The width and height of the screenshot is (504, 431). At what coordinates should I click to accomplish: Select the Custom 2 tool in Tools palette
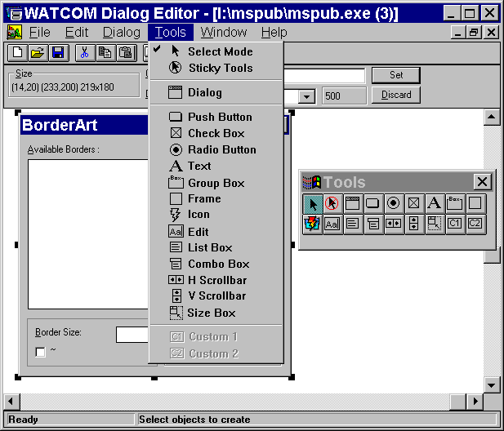click(475, 224)
